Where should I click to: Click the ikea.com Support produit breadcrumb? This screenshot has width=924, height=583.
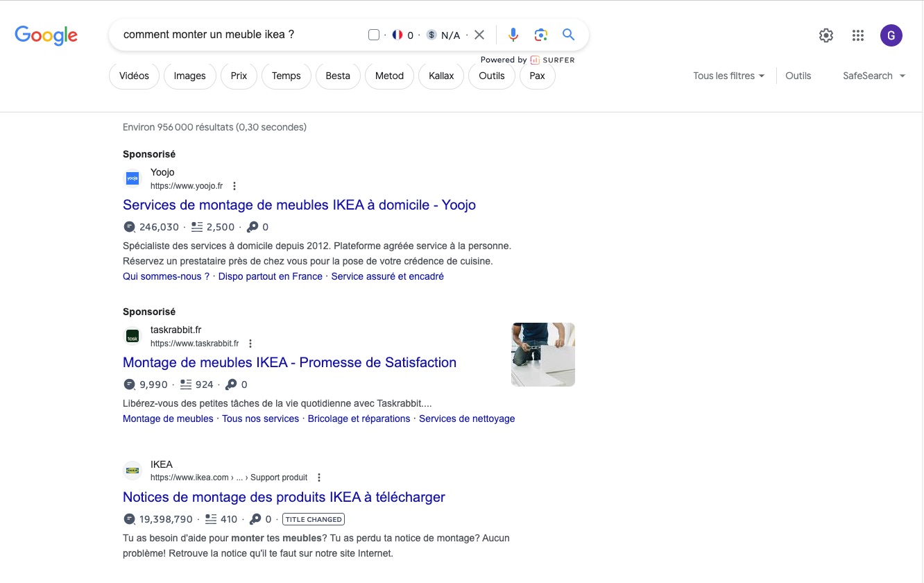pyautogui.click(x=229, y=478)
